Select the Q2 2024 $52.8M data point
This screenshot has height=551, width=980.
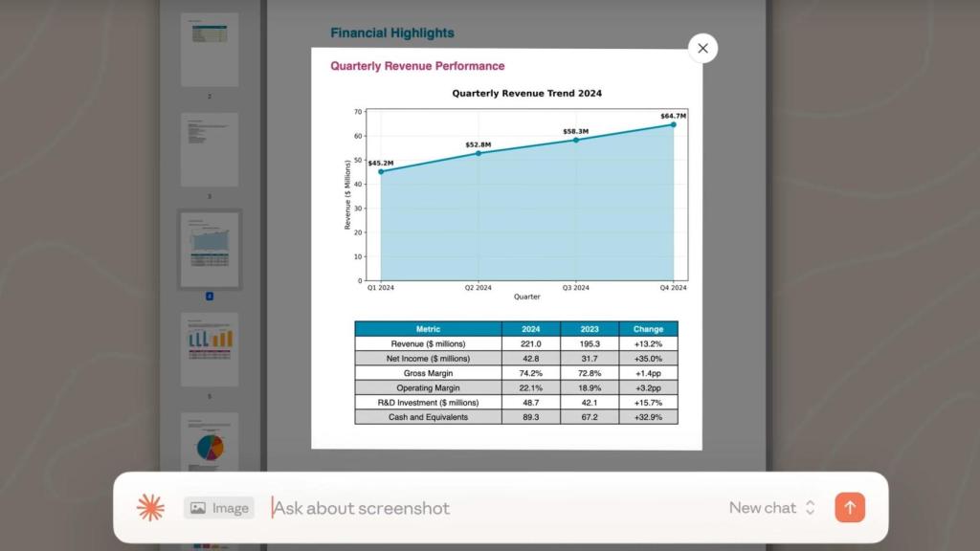click(x=479, y=153)
